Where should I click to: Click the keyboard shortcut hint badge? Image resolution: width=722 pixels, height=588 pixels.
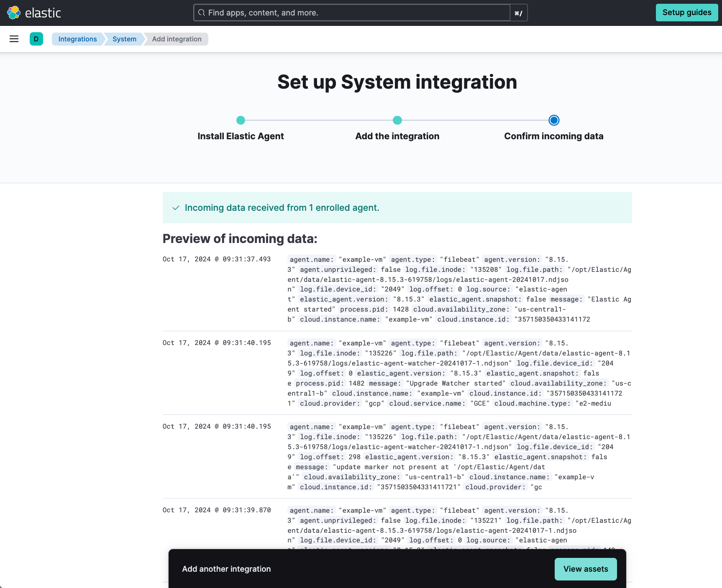[519, 13]
